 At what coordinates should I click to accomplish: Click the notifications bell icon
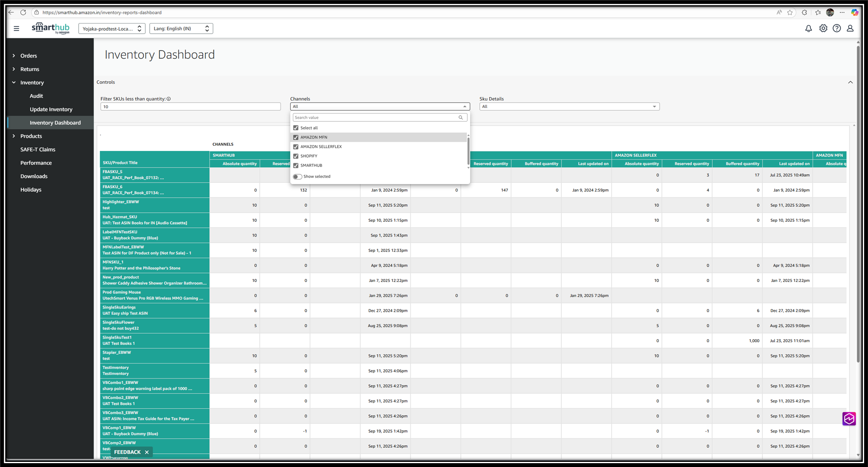[808, 29]
